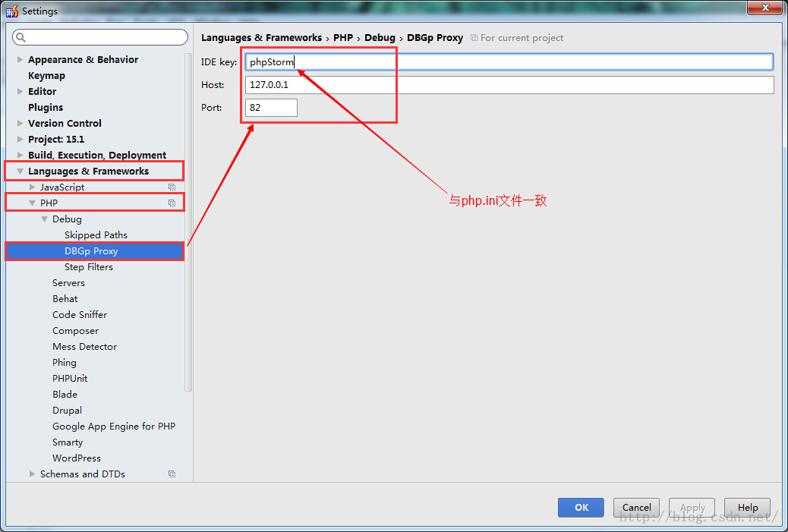The width and height of the screenshot is (788, 532).
Task: Click the project-level icon beside PHP
Action: pos(172,203)
